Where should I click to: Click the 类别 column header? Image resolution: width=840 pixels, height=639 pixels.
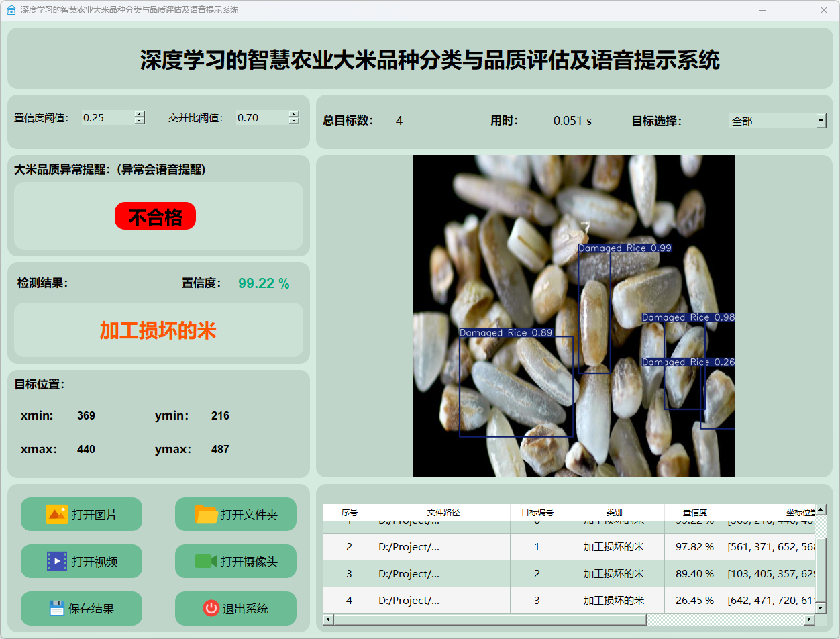click(x=614, y=512)
